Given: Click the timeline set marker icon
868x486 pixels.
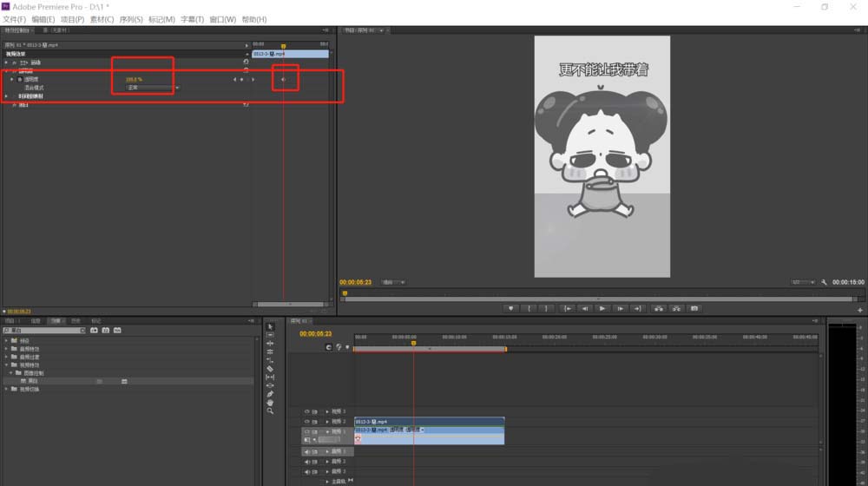Looking at the screenshot, I should click(x=347, y=347).
